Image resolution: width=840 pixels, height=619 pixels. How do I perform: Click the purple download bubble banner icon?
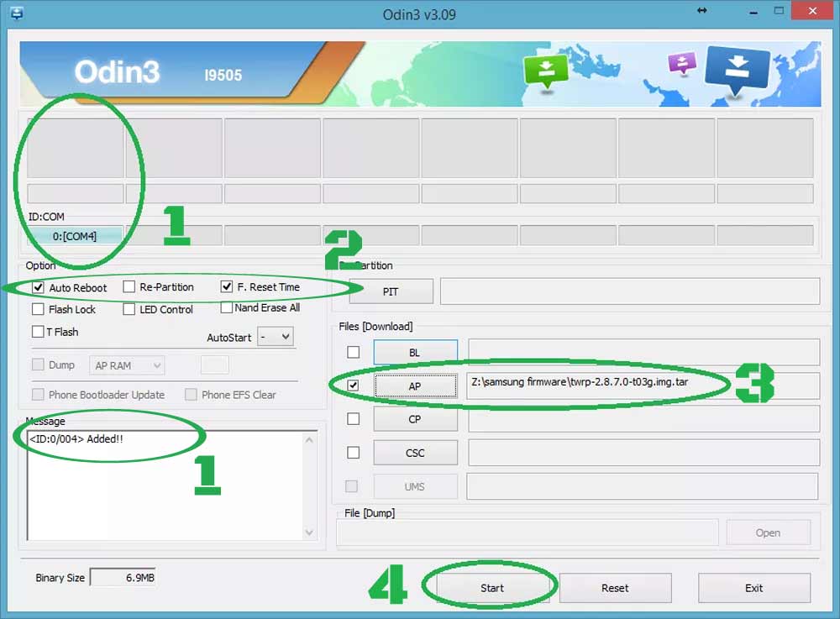point(682,63)
